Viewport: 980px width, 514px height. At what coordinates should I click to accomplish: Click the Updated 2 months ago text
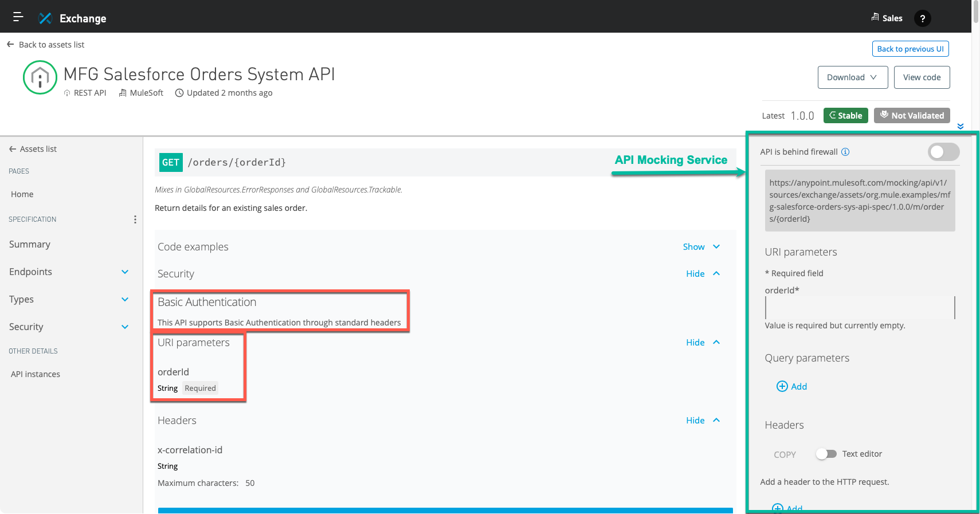point(229,93)
